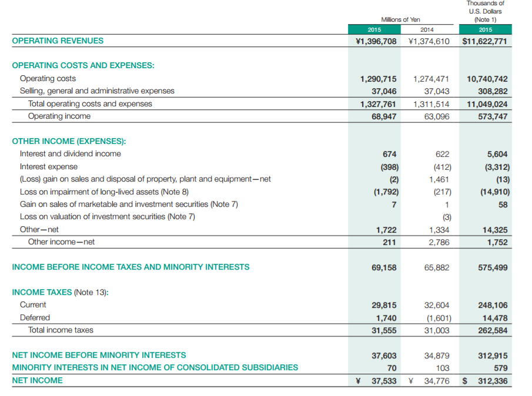Select the Interest and dividend income label

tap(70, 154)
